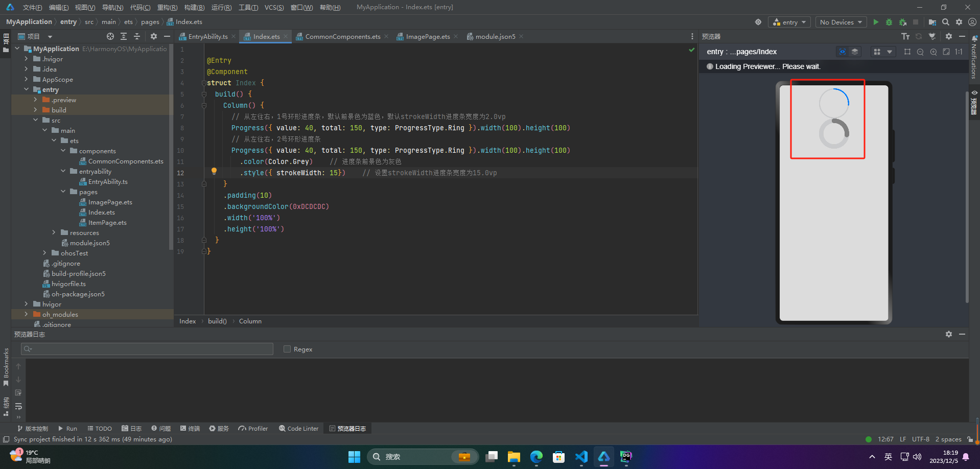Click the locate-file crosshair icon in project panel

click(x=110, y=36)
